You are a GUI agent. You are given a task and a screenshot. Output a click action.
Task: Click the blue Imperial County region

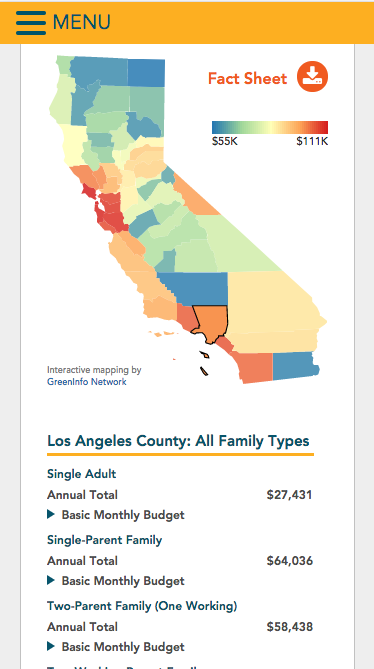coord(295,366)
